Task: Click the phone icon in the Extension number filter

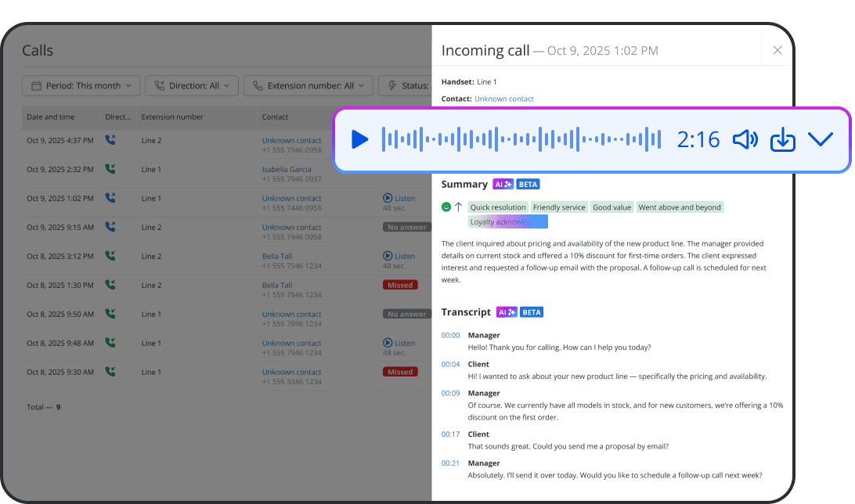Action: click(258, 85)
